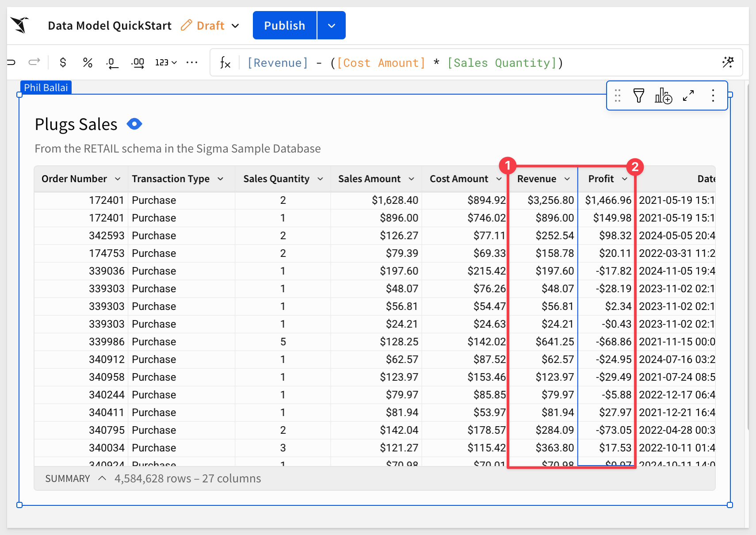
Task: Open the table more options menu
Action: pos(713,96)
